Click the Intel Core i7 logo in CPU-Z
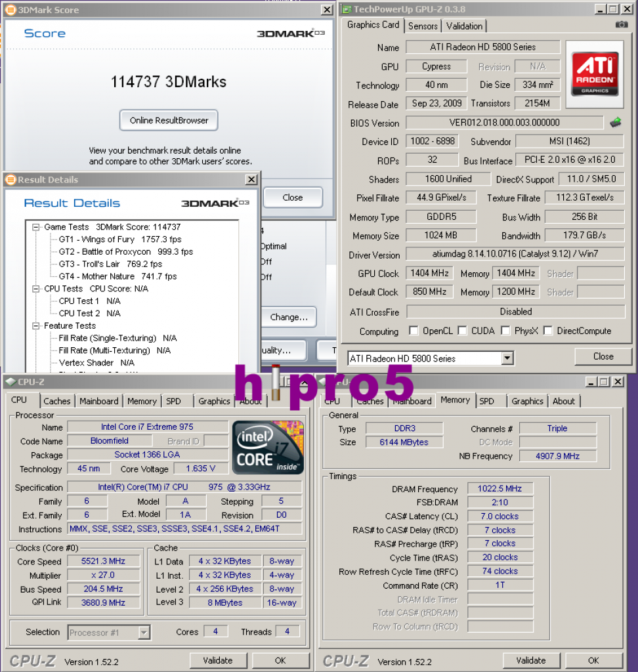The height and width of the screenshot is (672, 638). (268, 448)
